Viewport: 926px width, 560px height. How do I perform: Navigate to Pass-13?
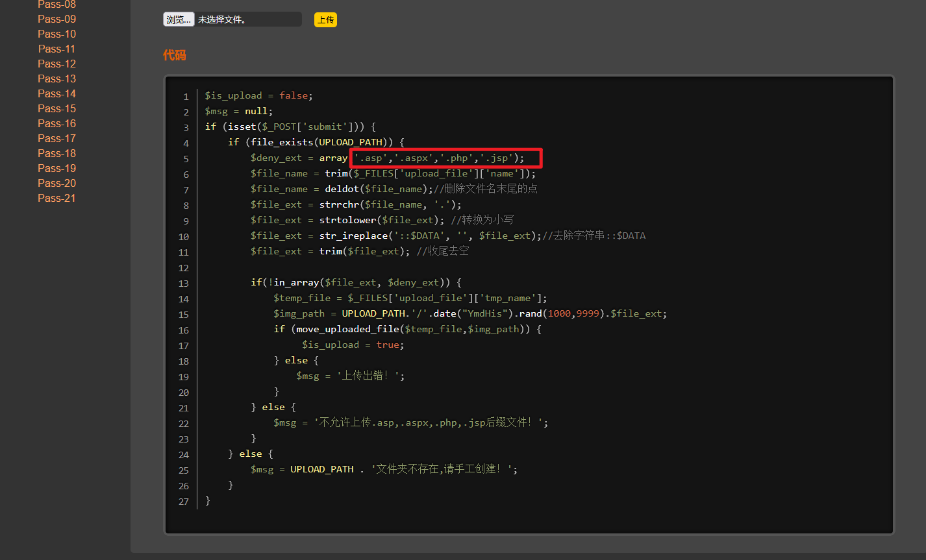point(56,79)
